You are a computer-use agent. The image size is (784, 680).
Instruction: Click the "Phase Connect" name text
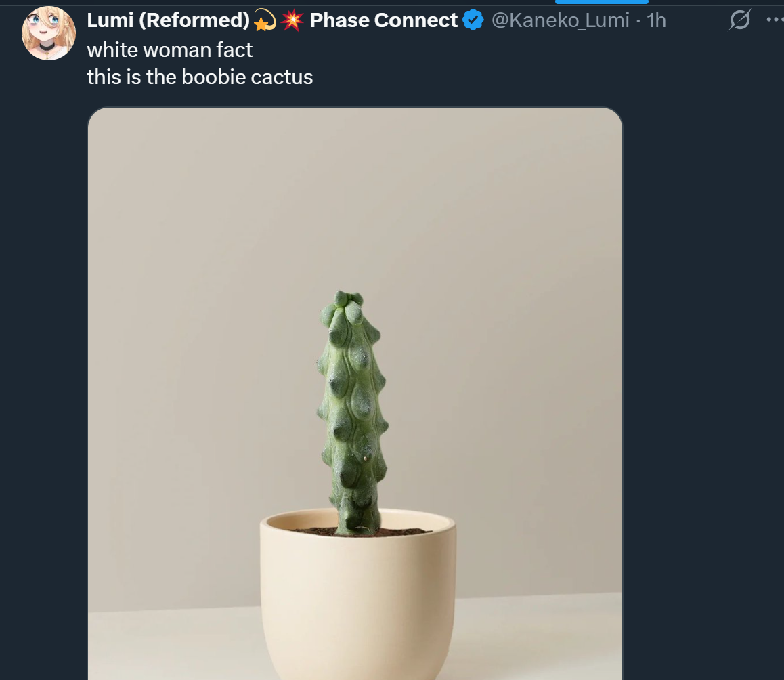click(x=383, y=21)
